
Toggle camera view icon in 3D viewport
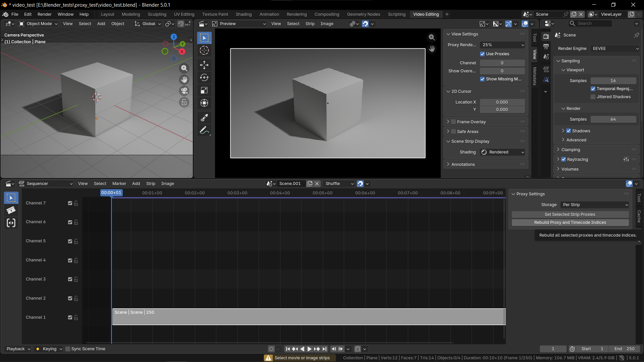point(184,91)
